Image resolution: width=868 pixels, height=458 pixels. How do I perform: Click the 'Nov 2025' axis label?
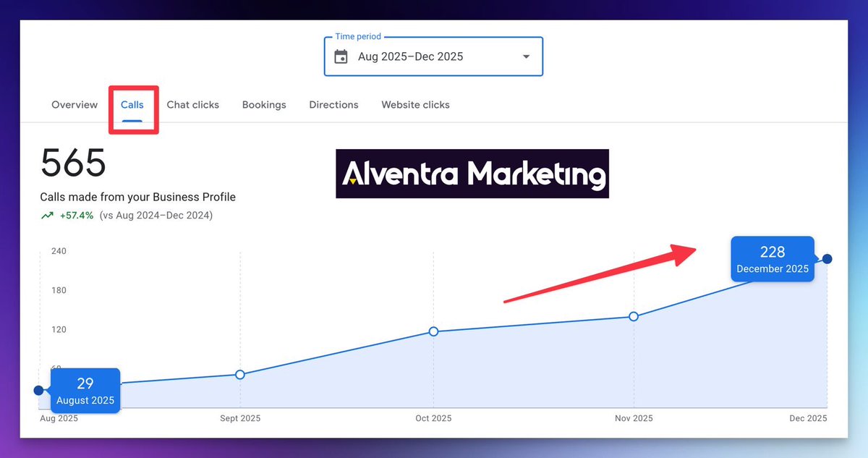tap(634, 418)
